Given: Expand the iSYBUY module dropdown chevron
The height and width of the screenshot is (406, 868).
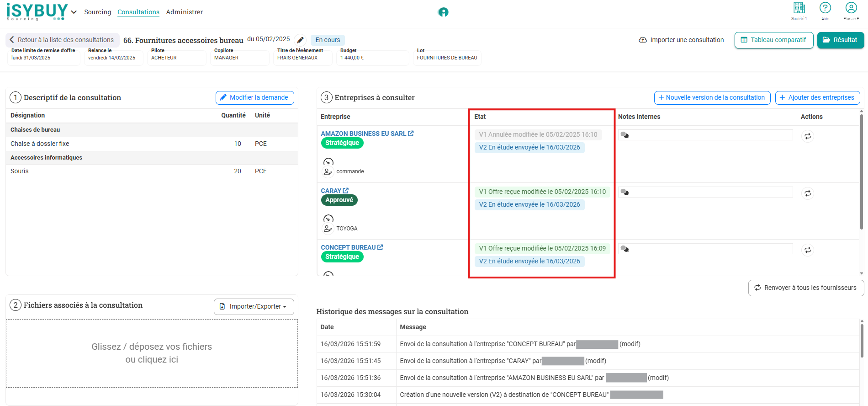Looking at the screenshot, I should tap(74, 12).
